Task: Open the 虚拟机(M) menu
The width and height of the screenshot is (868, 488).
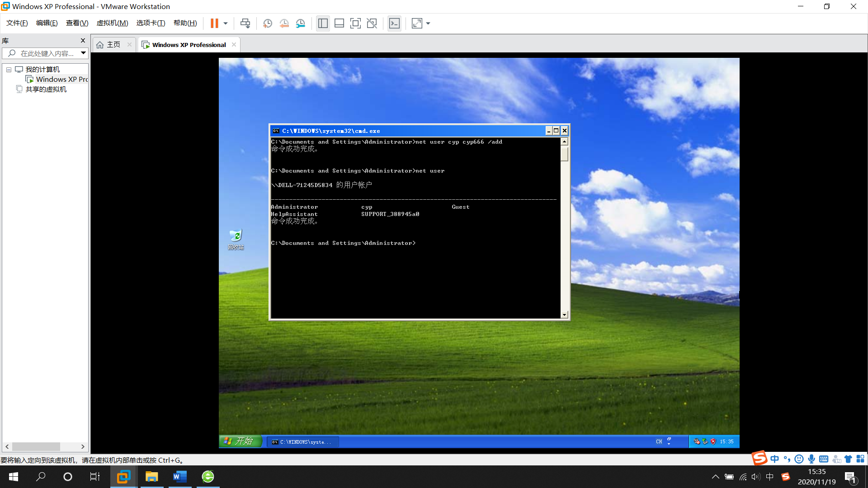Action: (112, 23)
